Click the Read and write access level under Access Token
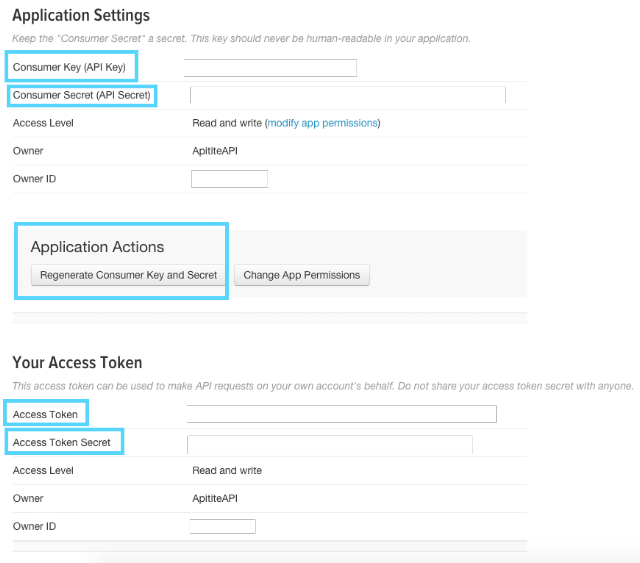The width and height of the screenshot is (640, 563). 227,470
